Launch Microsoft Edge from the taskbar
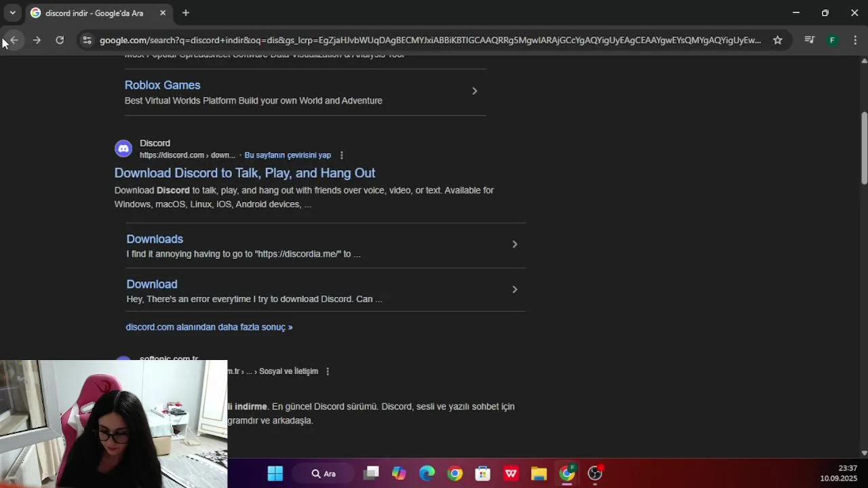The height and width of the screenshot is (488, 868). pos(427,473)
